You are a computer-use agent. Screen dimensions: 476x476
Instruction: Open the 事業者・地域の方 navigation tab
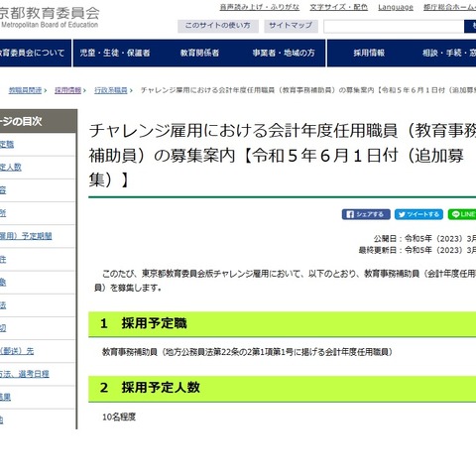click(284, 53)
